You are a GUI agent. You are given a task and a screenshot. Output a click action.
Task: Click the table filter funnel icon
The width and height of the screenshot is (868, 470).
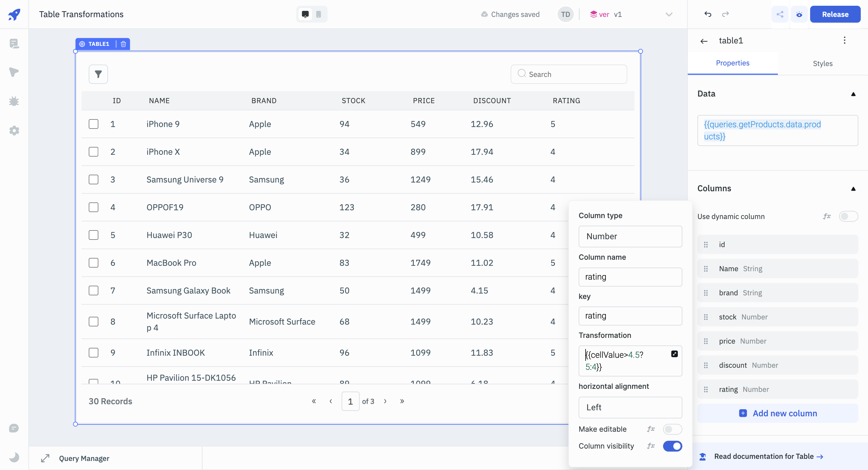[98, 74]
